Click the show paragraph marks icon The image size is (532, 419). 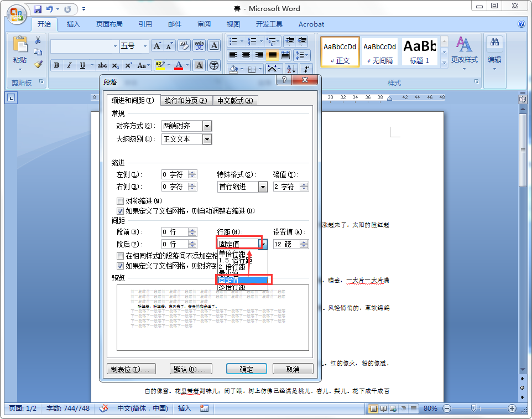click(306, 69)
